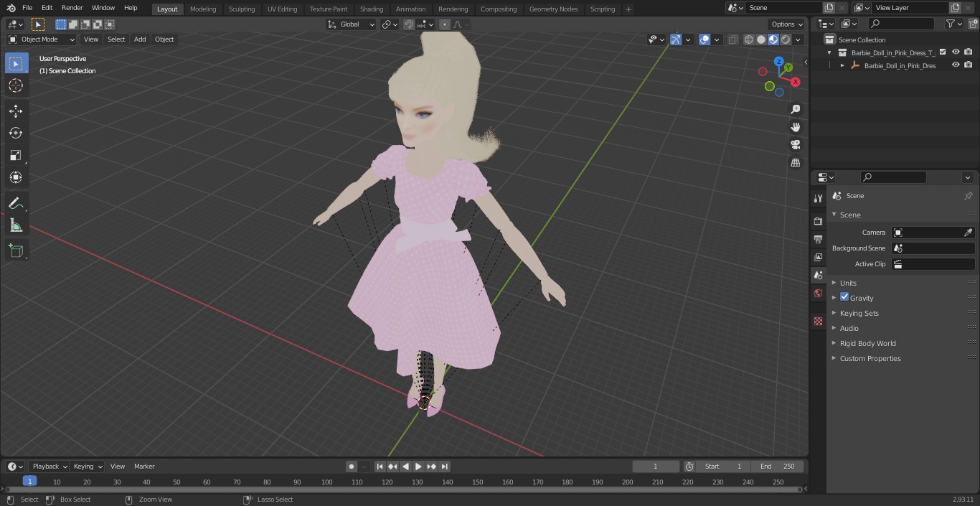Click the Keying button in timeline
The image size is (980, 506).
88,467
